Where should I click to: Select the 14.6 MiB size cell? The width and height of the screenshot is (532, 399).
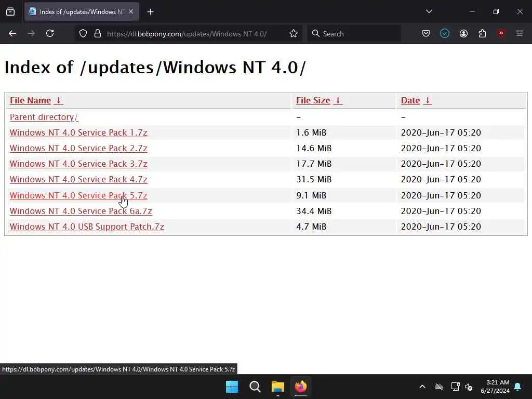pos(314,148)
